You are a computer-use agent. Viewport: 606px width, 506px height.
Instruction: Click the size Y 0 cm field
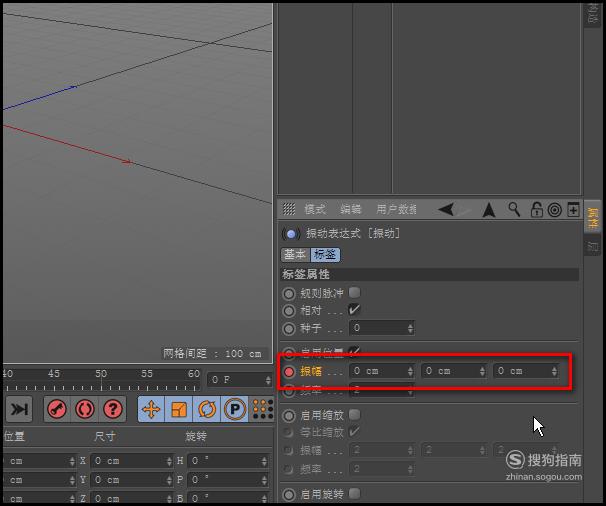[x=132, y=480]
